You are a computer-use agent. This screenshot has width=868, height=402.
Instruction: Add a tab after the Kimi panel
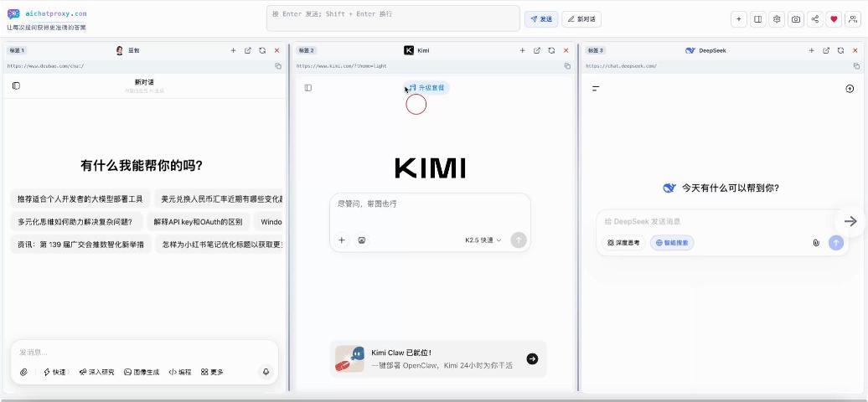(x=522, y=50)
